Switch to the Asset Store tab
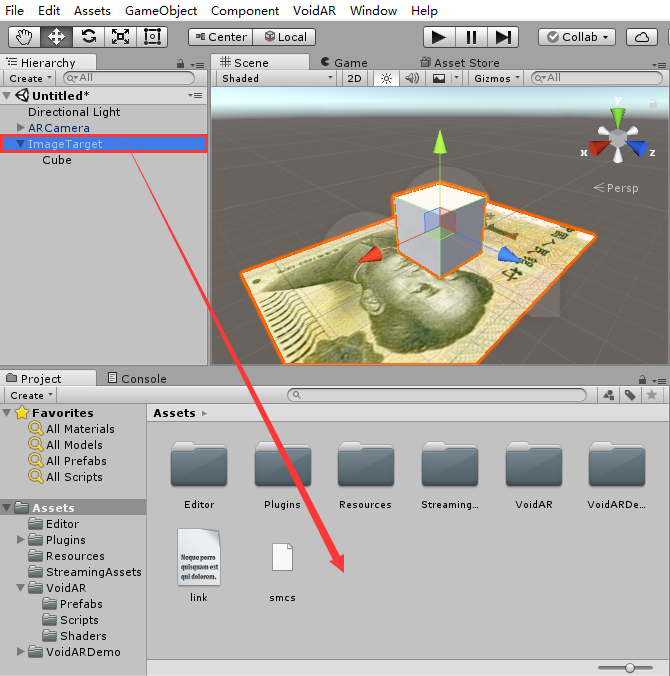This screenshot has width=670, height=676. click(x=460, y=63)
